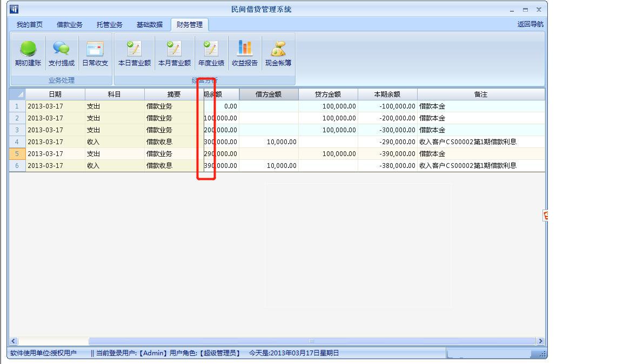
Task: Go to 基础数据 tab
Action: (150, 24)
